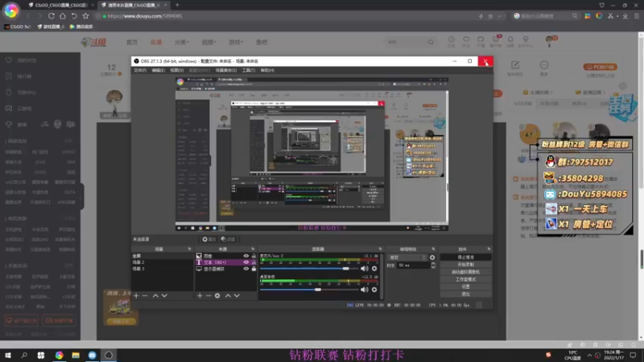
Task: Adjust the Mic/Aux volume slider
Action: click(309, 269)
